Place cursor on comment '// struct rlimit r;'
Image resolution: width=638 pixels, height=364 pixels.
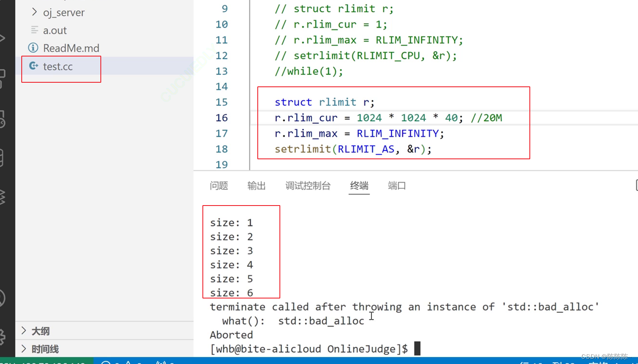(334, 9)
